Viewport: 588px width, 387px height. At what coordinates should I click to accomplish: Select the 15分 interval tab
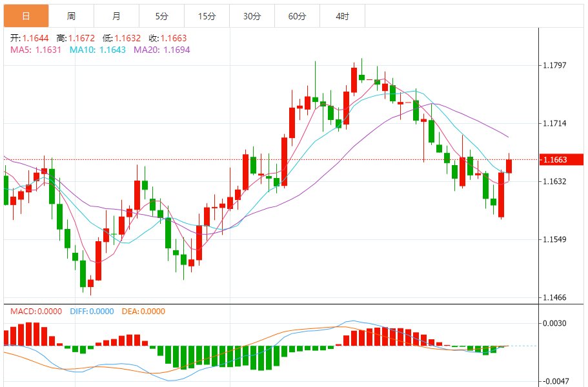click(x=207, y=16)
